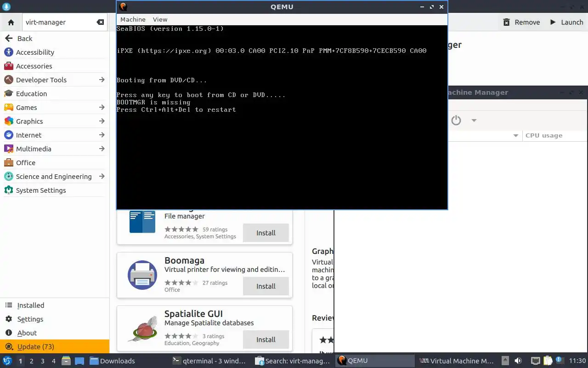
Task: Click the file manager launcher on taskbar
Action: click(x=66, y=361)
